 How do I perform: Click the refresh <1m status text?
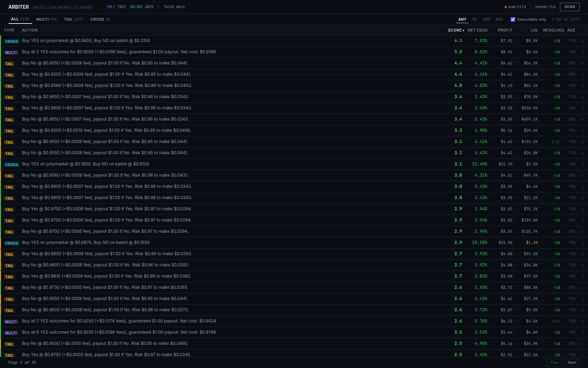tap(545, 7)
